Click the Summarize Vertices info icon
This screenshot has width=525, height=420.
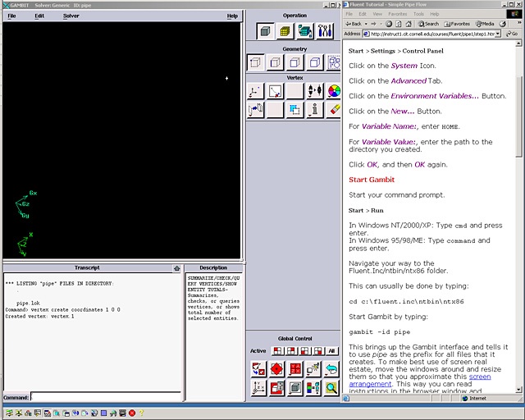pos(315,110)
